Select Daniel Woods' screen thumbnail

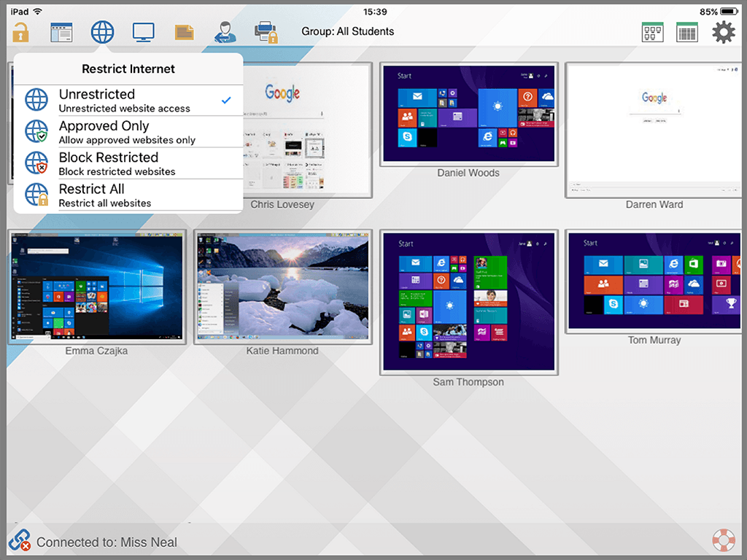point(468,114)
